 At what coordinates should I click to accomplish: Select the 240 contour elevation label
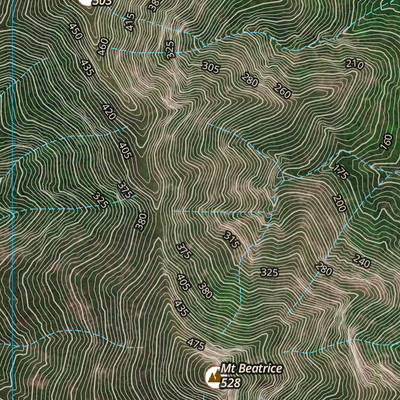click(x=362, y=261)
